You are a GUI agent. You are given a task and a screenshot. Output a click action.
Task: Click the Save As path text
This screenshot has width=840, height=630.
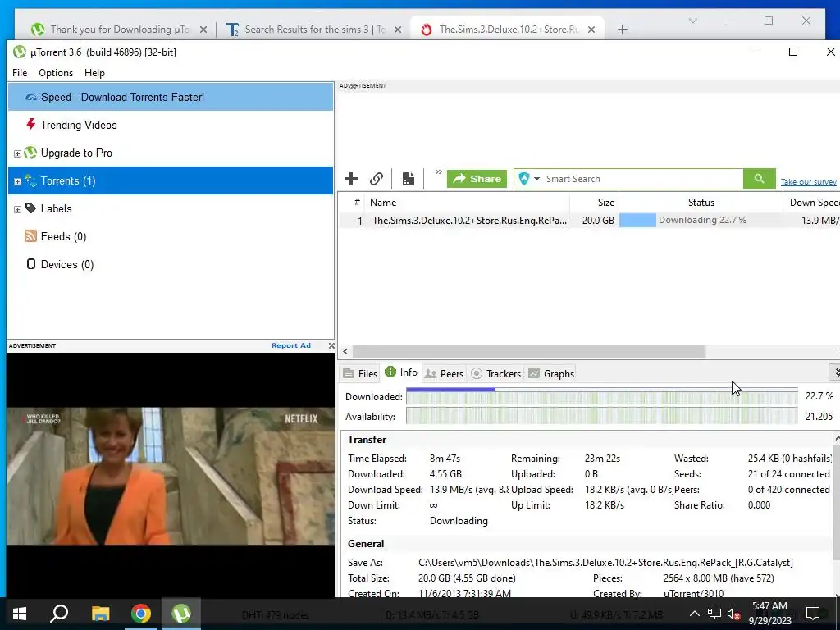605,563
